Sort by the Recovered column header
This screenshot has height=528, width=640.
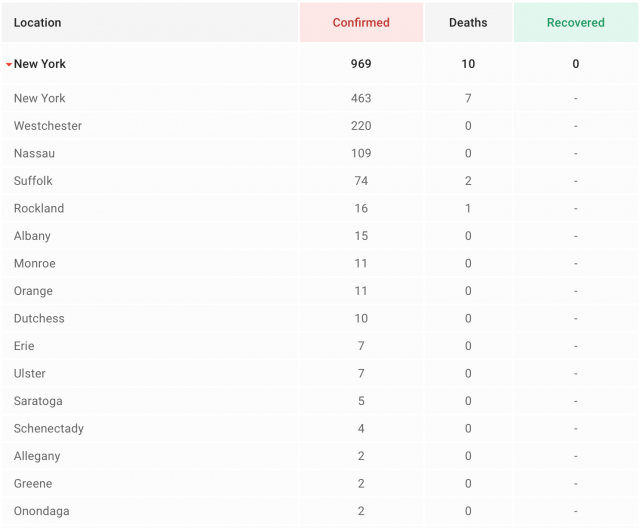575,22
